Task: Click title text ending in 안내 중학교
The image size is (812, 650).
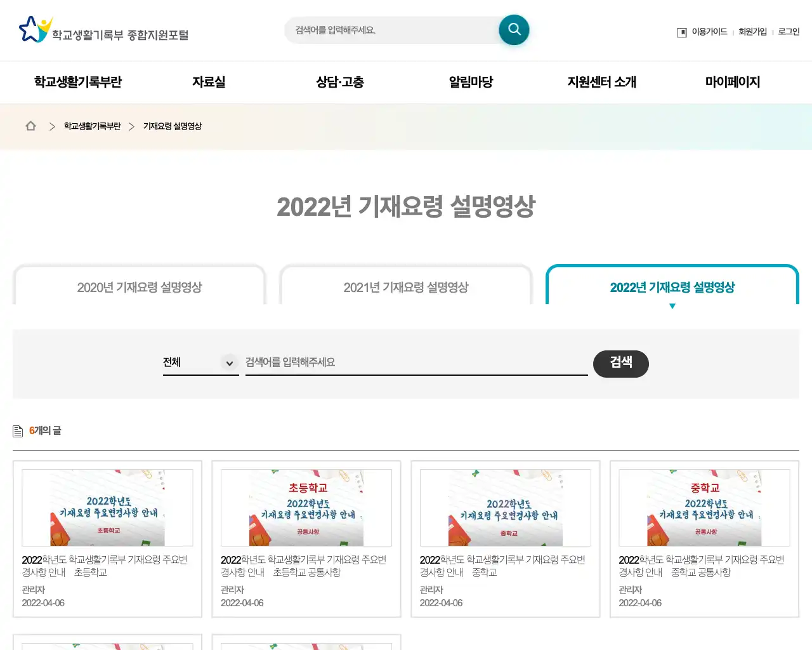Action: pyautogui.click(x=502, y=566)
